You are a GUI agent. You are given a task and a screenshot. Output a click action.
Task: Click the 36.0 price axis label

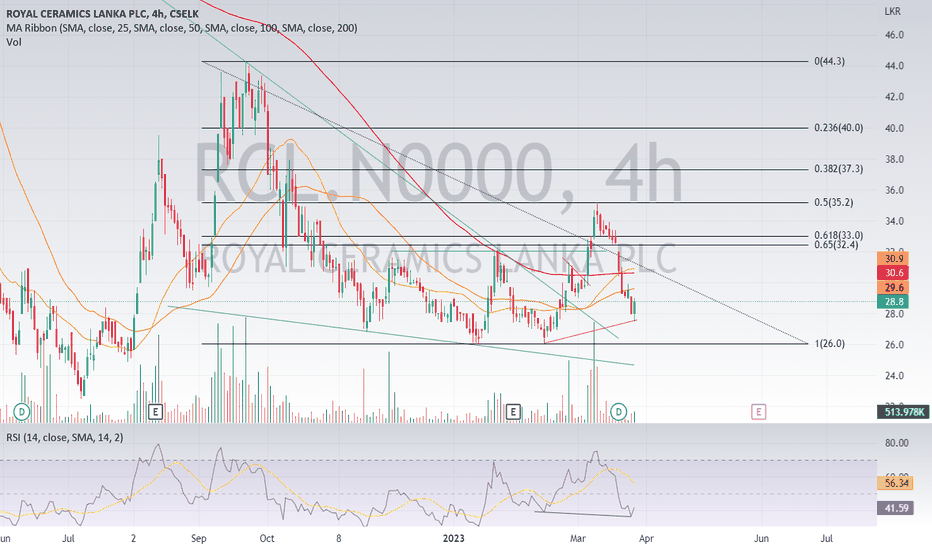894,190
